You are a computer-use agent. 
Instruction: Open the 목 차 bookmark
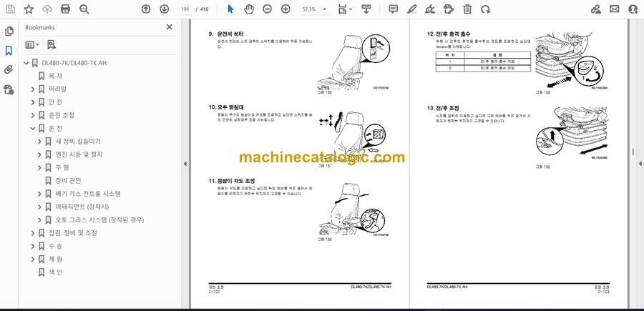[x=55, y=76]
